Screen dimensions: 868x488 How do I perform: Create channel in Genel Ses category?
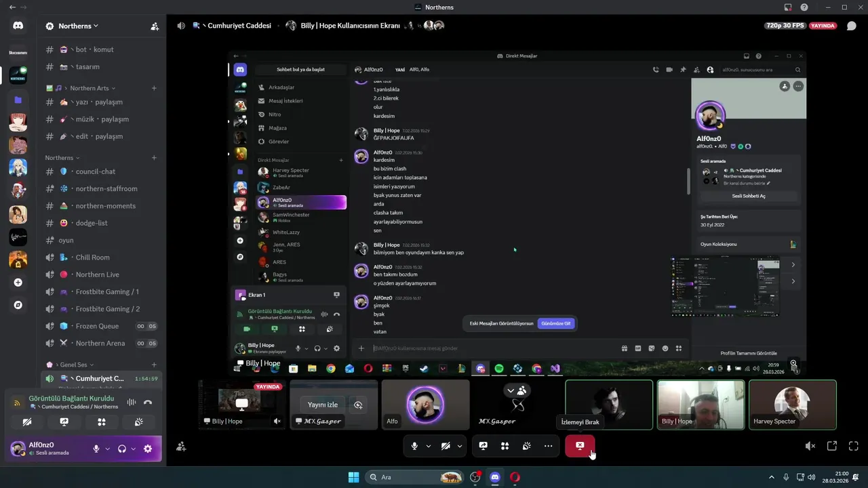point(154,365)
